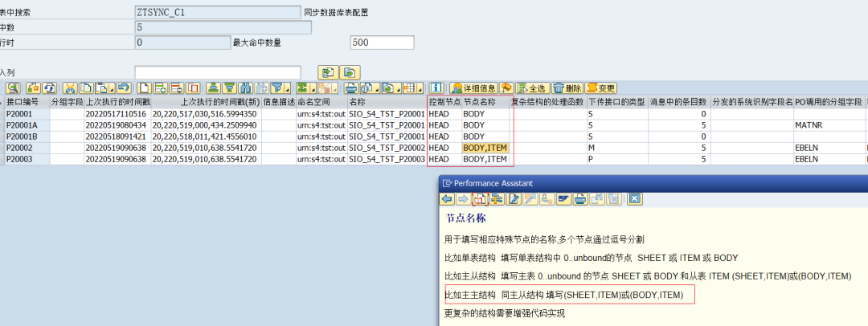Click the empty input field above the ALV toolbar
The height and width of the screenshot is (326, 868).
coord(218,72)
